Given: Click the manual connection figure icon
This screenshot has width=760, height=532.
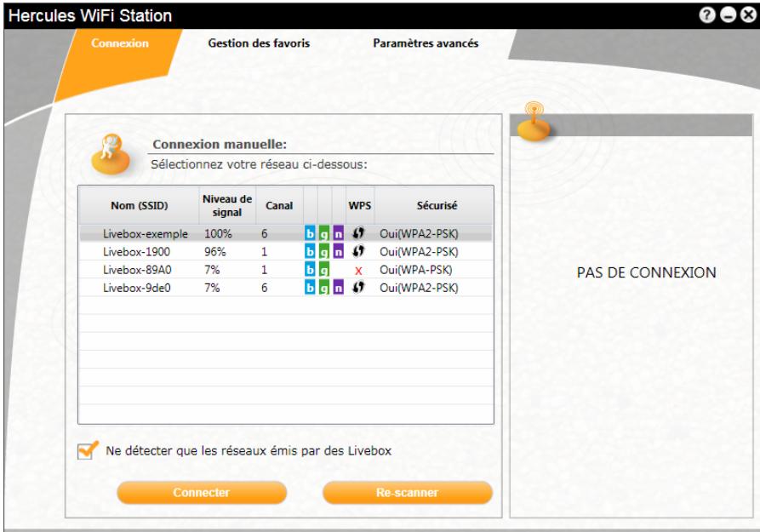Looking at the screenshot, I should point(111,155).
